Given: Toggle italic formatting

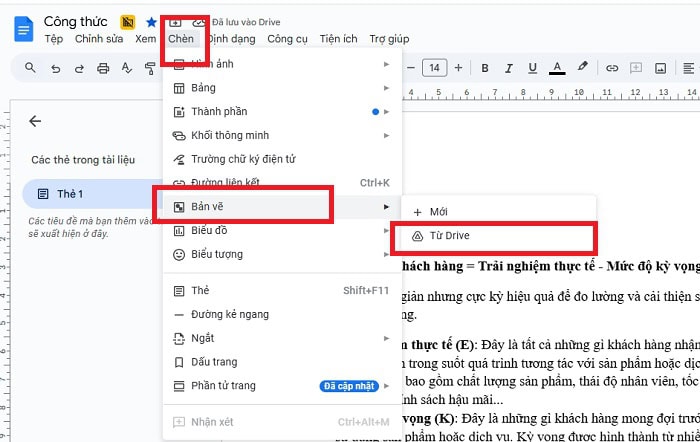Looking at the screenshot, I should click(510, 68).
